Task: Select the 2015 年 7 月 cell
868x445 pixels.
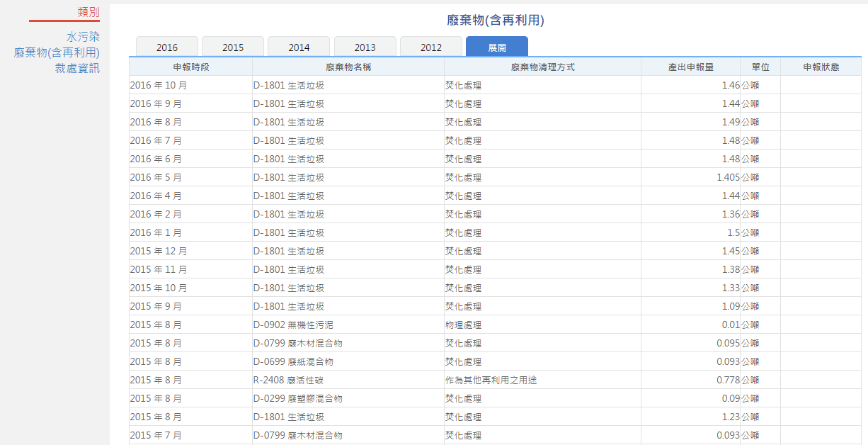Action: [190, 435]
